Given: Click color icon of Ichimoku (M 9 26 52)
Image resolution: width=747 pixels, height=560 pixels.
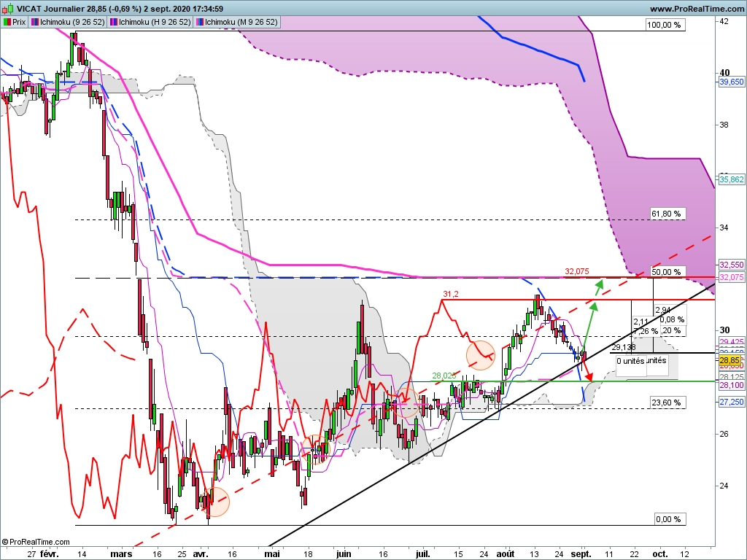Looking at the screenshot, I should (x=200, y=22).
